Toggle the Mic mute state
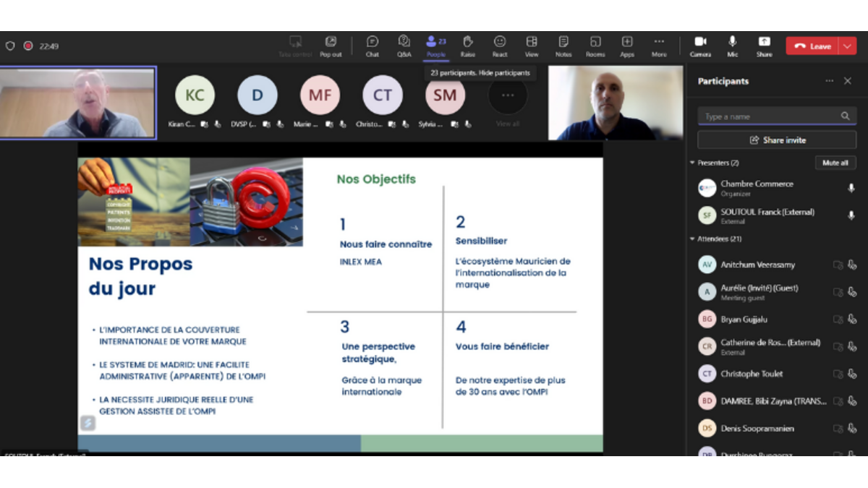Screen dimensions: 868x488 coord(732,46)
